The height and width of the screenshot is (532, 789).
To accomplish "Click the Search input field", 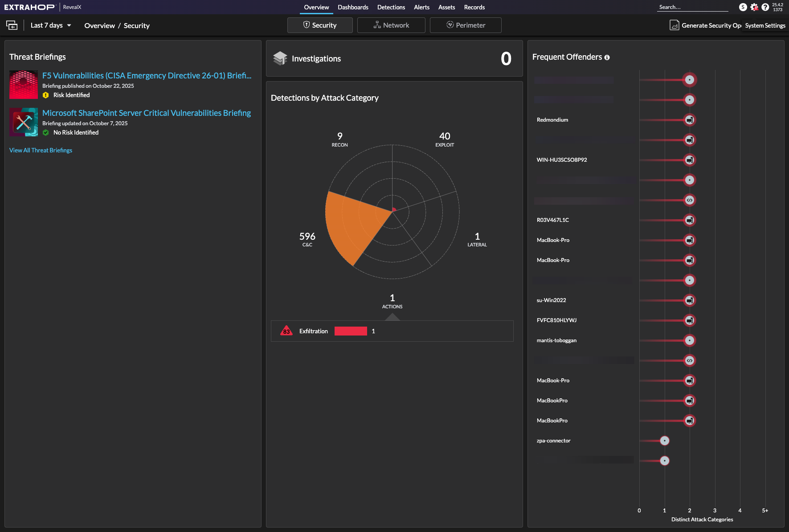I will tap(692, 7).
